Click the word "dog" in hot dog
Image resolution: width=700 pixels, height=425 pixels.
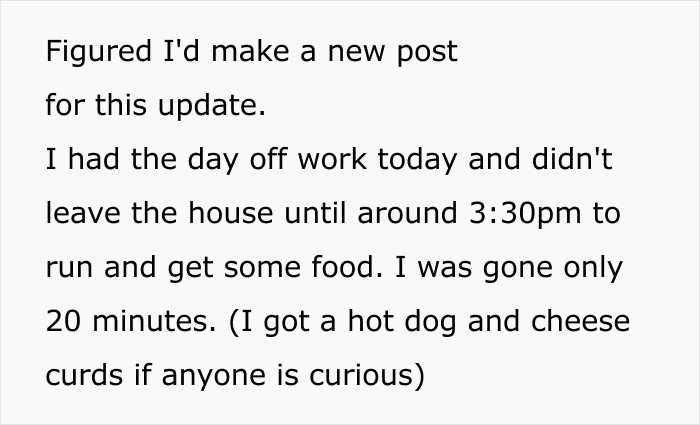point(431,322)
